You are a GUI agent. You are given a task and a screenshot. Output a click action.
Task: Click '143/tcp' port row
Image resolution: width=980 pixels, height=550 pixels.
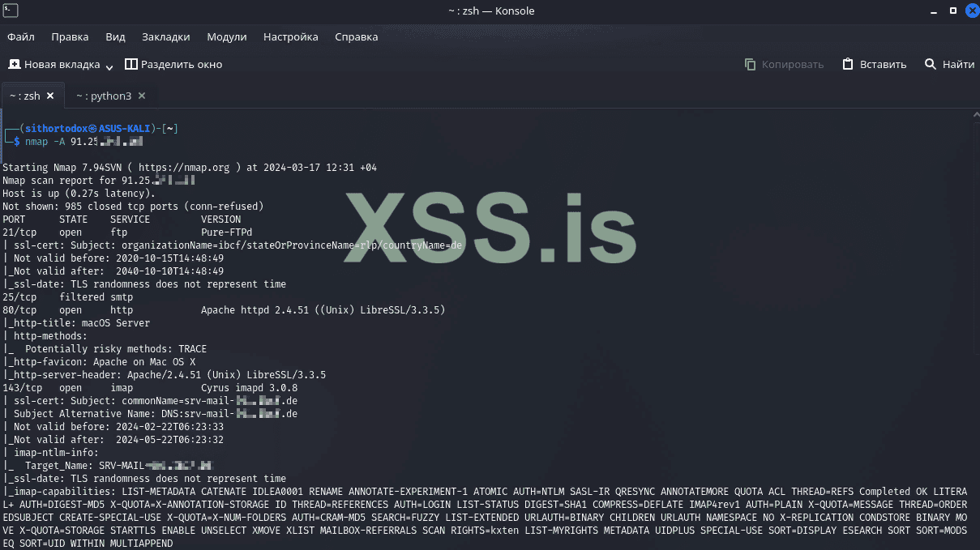click(x=150, y=388)
